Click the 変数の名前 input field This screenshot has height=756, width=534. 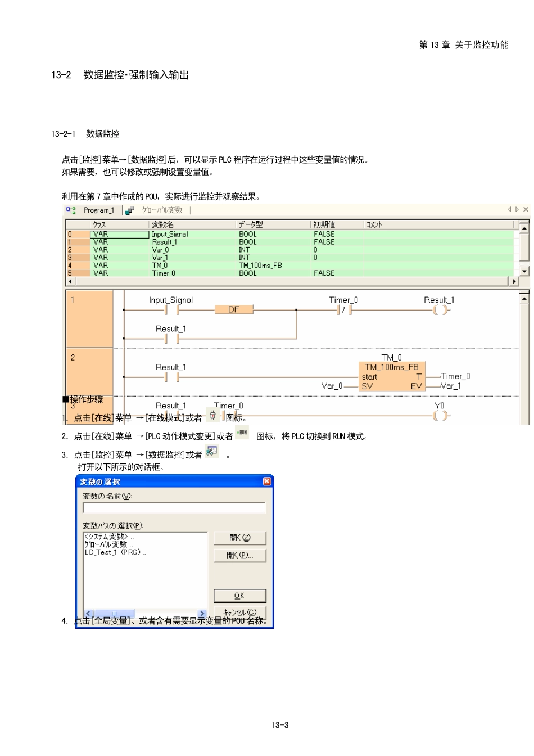pyautogui.click(x=174, y=508)
